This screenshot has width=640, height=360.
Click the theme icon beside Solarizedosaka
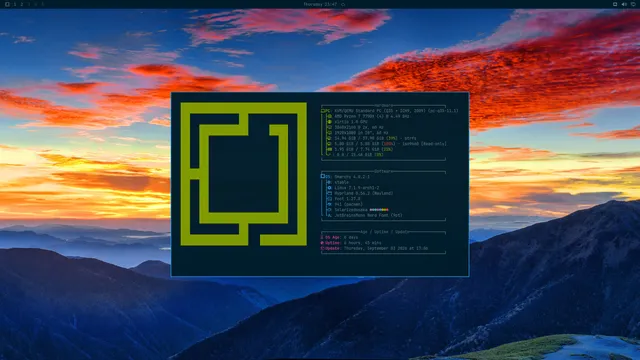pos(330,210)
